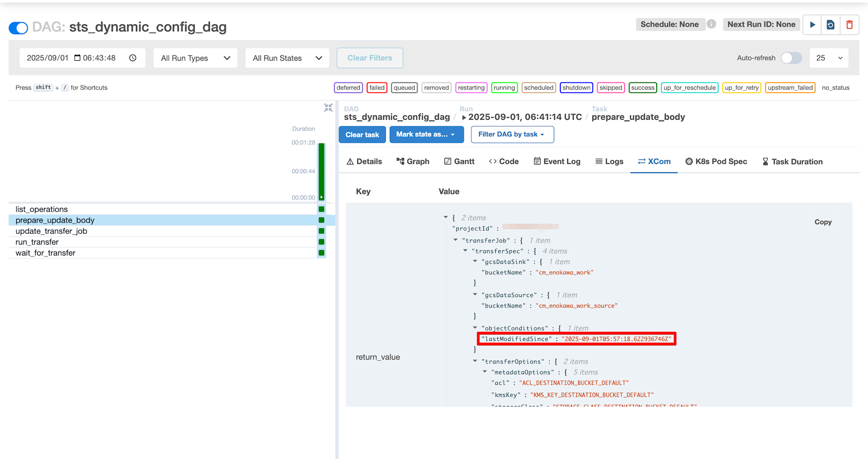Select the upstream_failed state badge
Screen dimensions: 868x459
click(790, 88)
